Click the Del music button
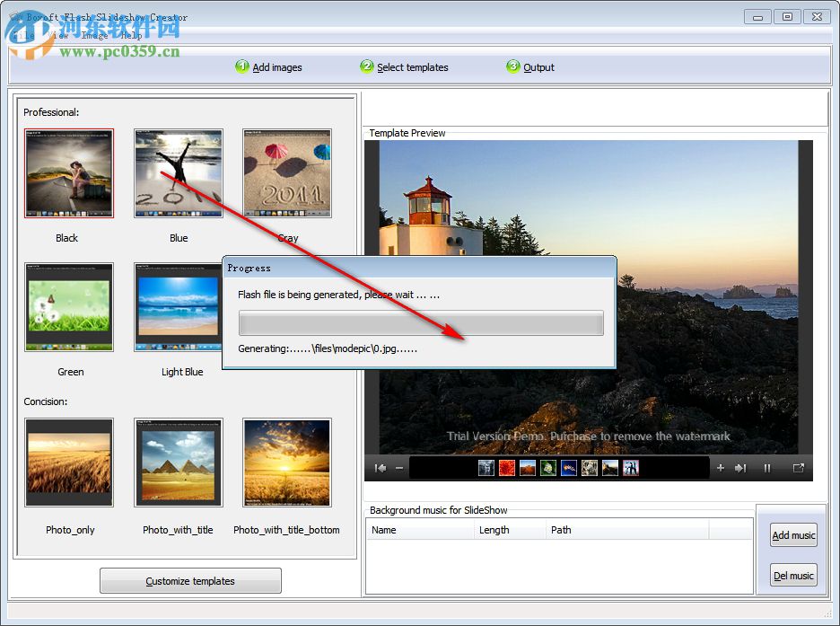The height and width of the screenshot is (626, 840). pyautogui.click(x=792, y=575)
